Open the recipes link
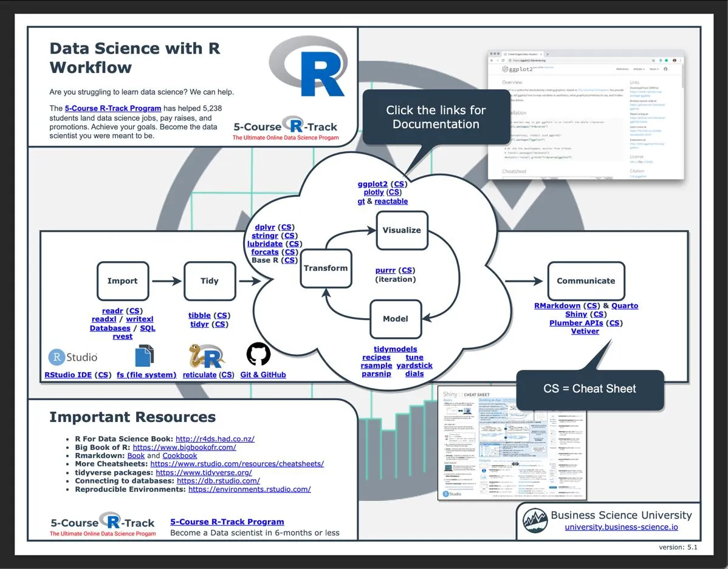This screenshot has width=728, height=569. coord(376,357)
